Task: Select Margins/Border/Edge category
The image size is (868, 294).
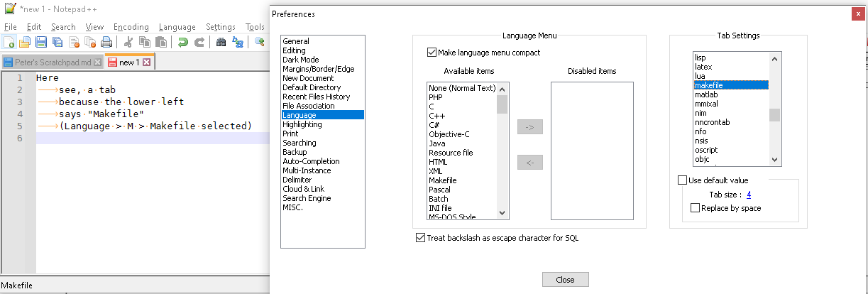Action: [322, 69]
